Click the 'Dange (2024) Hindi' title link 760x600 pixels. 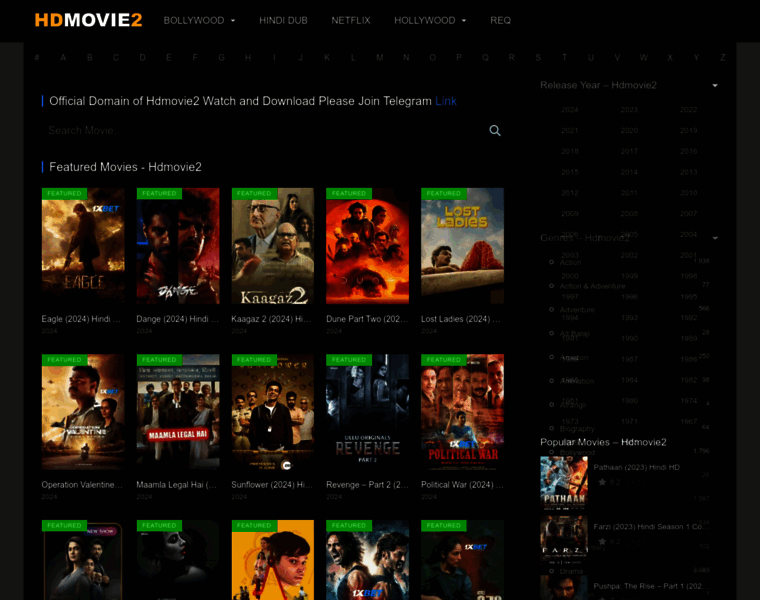(177, 319)
